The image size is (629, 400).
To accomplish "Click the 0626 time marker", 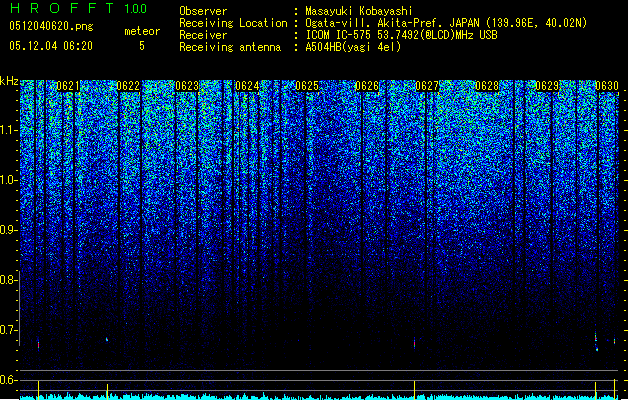I will pos(367,86).
